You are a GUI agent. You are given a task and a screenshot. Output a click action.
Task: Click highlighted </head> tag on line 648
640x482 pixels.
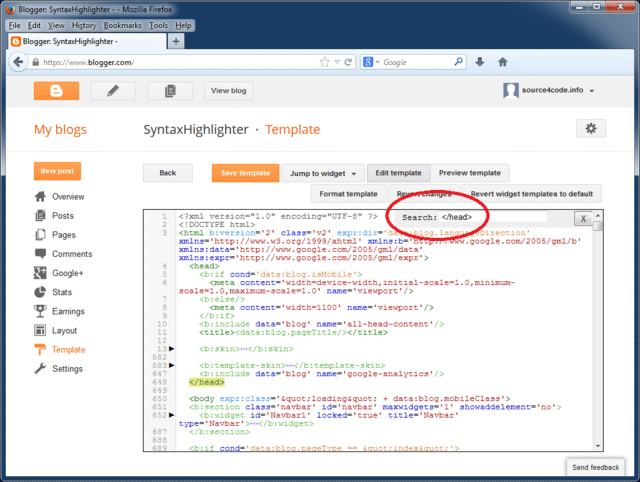point(207,382)
